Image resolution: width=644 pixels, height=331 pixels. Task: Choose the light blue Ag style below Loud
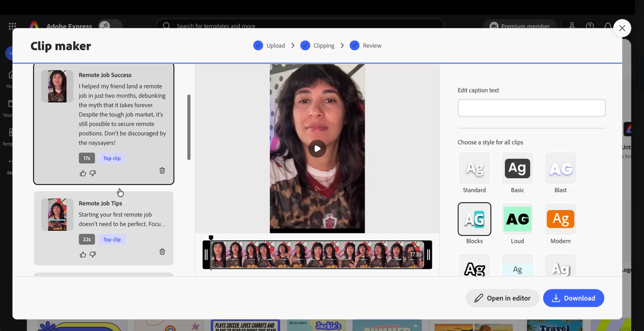pyautogui.click(x=517, y=265)
